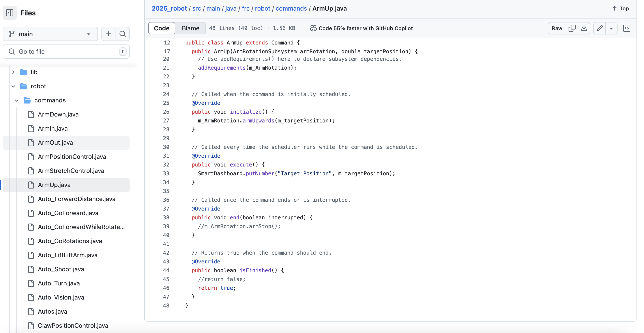644x333 pixels.
Task: Click the initialize method name
Action: point(246,112)
